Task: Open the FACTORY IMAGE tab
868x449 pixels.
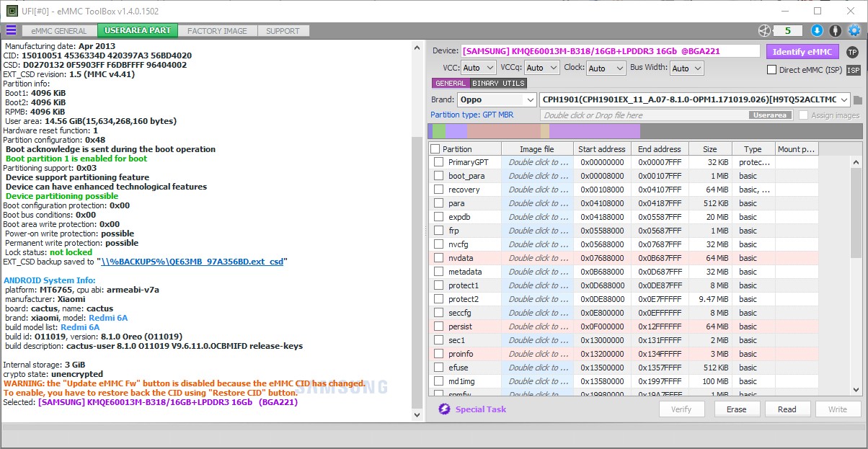Action: [x=217, y=31]
